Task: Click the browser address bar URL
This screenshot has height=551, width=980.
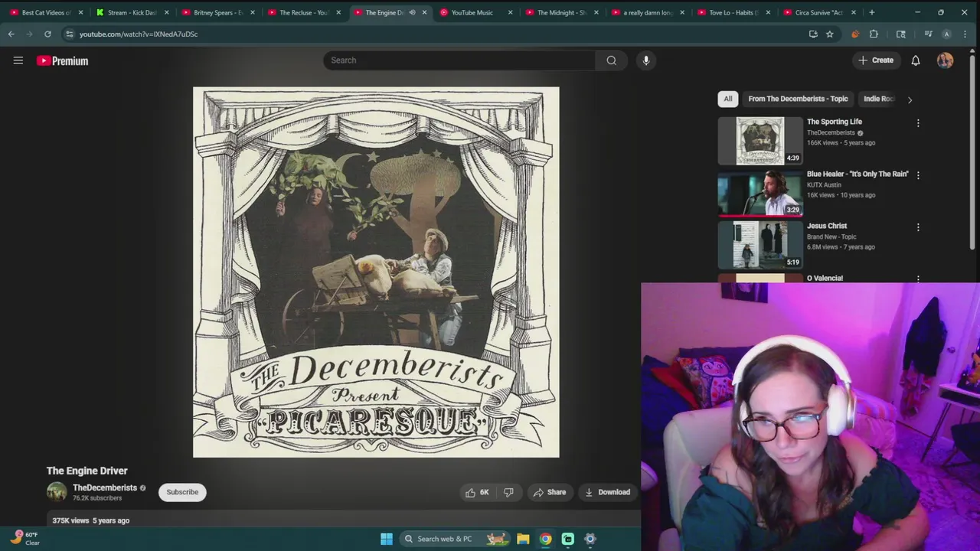Action: pos(139,34)
